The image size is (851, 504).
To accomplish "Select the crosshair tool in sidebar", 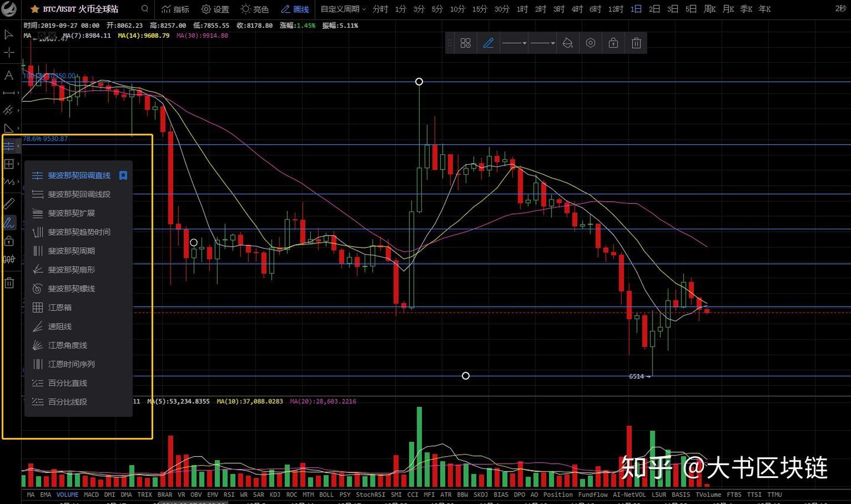I will [9, 53].
